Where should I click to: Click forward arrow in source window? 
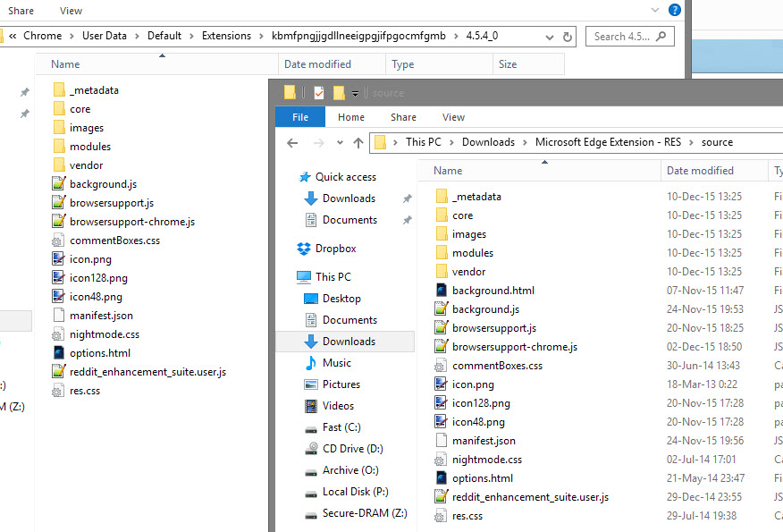[x=318, y=143]
